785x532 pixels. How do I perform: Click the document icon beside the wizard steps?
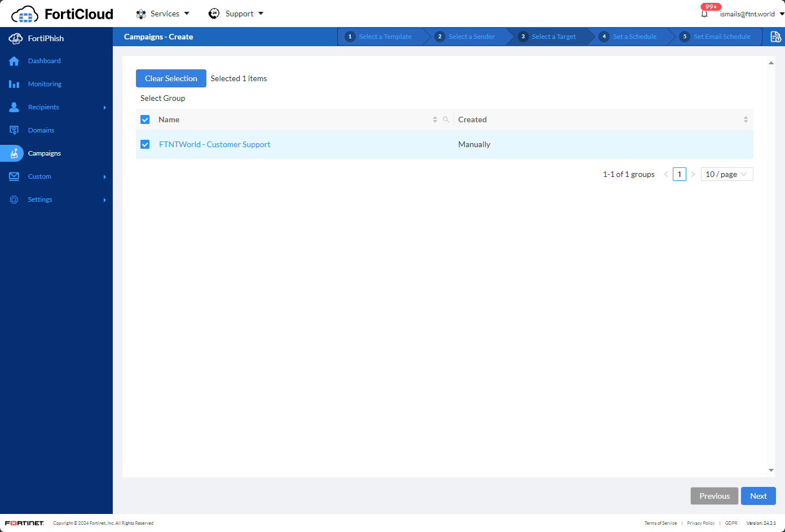coord(775,37)
